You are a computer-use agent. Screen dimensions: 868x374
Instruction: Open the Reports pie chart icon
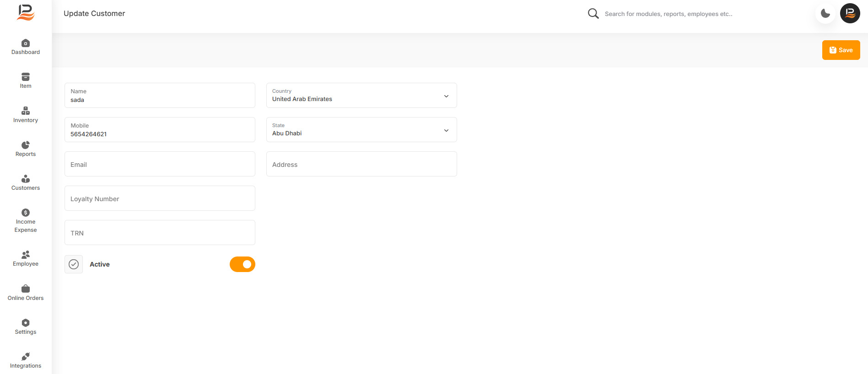point(26,145)
